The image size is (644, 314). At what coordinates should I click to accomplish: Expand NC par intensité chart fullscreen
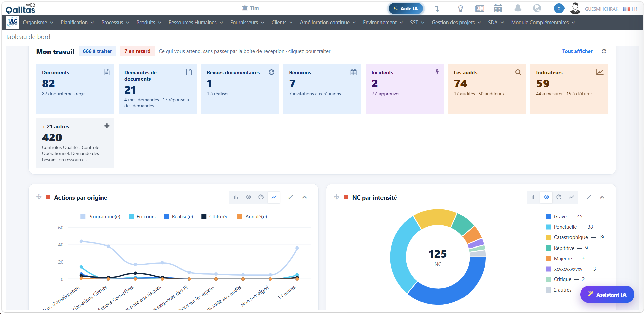click(589, 197)
